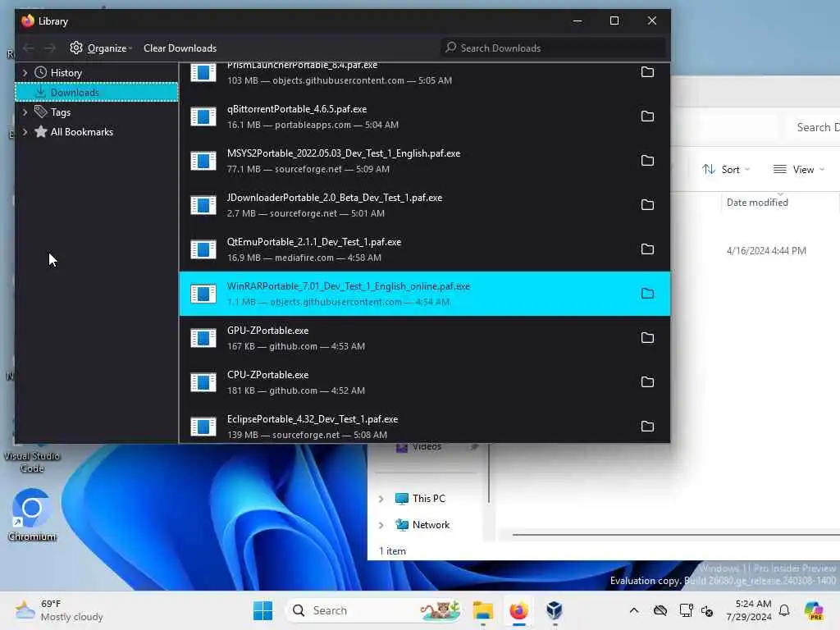Open the View dropdown in File Explorer
The image size is (840, 630).
798,169
